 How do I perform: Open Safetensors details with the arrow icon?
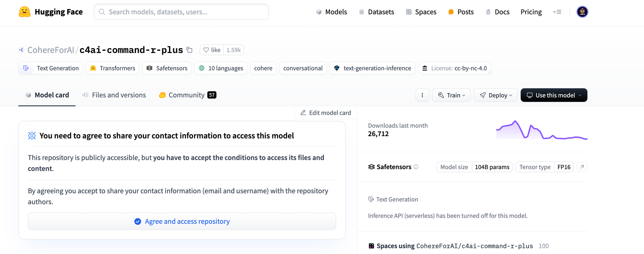582,167
